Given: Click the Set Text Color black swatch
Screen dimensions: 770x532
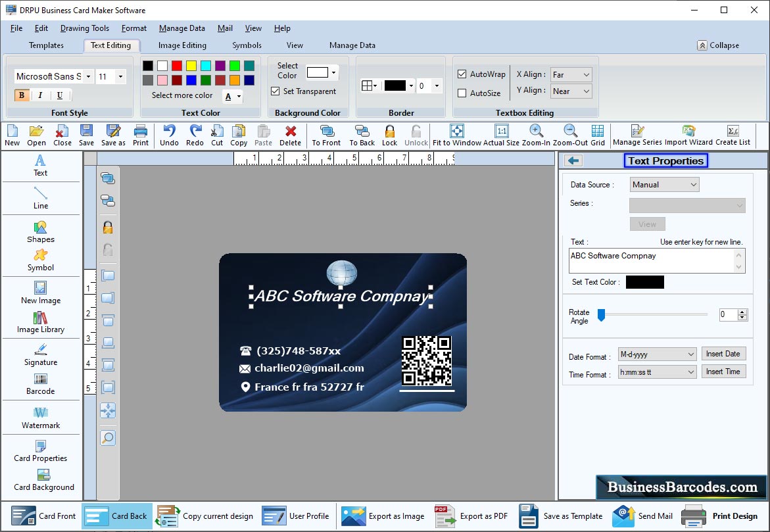Looking at the screenshot, I should pos(645,282).
